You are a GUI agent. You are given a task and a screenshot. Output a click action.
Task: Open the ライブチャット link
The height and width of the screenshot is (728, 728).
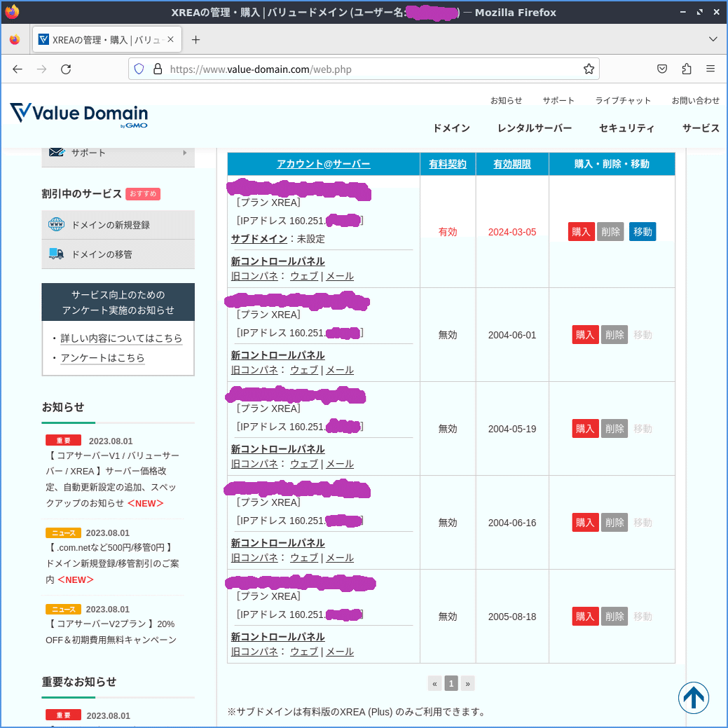(623, 101)
